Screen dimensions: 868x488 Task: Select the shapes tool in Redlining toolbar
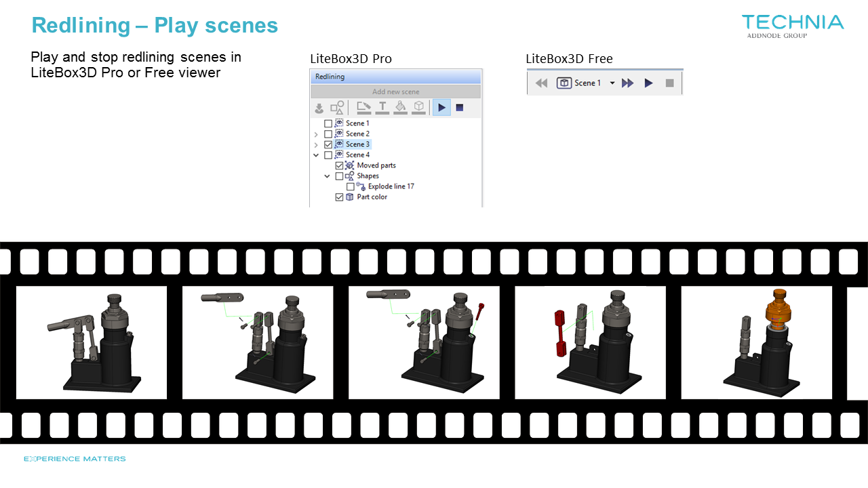[337, 108]
